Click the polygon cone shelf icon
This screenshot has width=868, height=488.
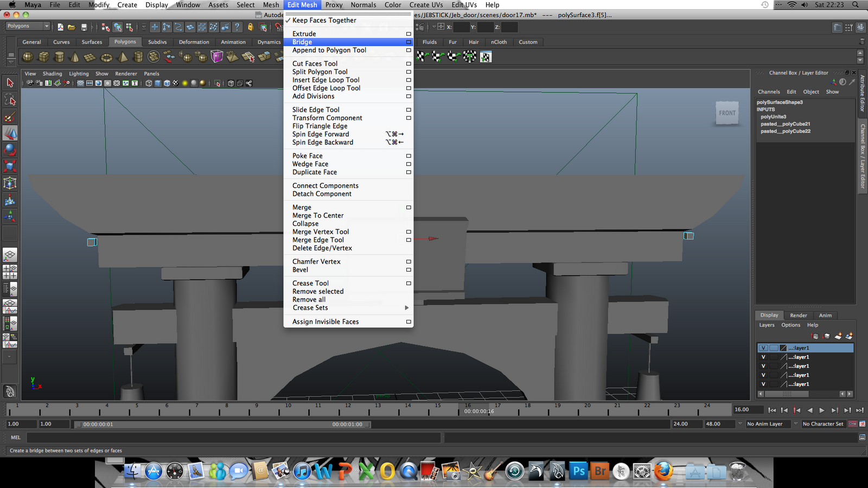pos(75,57)
